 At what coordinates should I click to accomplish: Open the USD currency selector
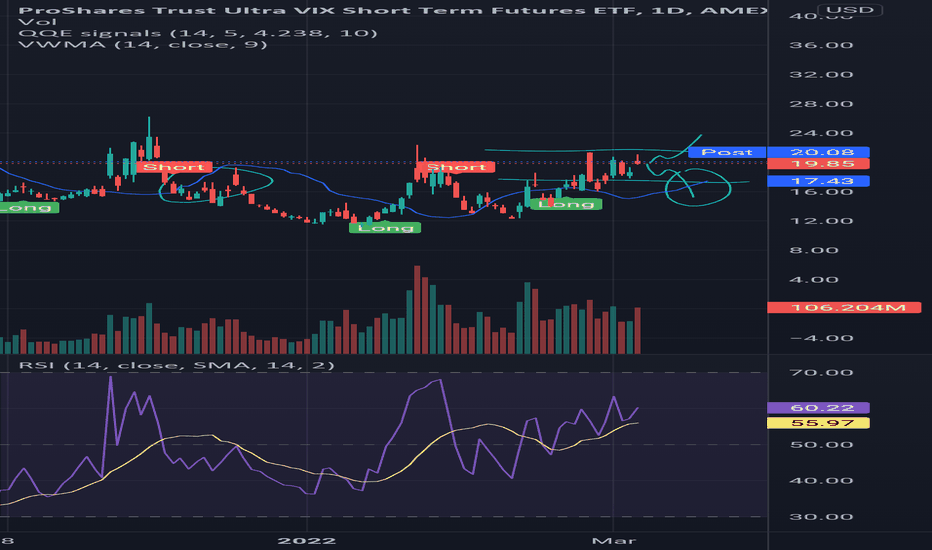point(849,10)
